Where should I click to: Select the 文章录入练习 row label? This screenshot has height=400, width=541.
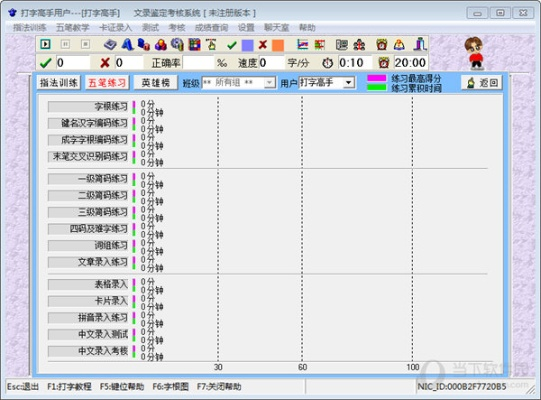click(x=88, y=262)
